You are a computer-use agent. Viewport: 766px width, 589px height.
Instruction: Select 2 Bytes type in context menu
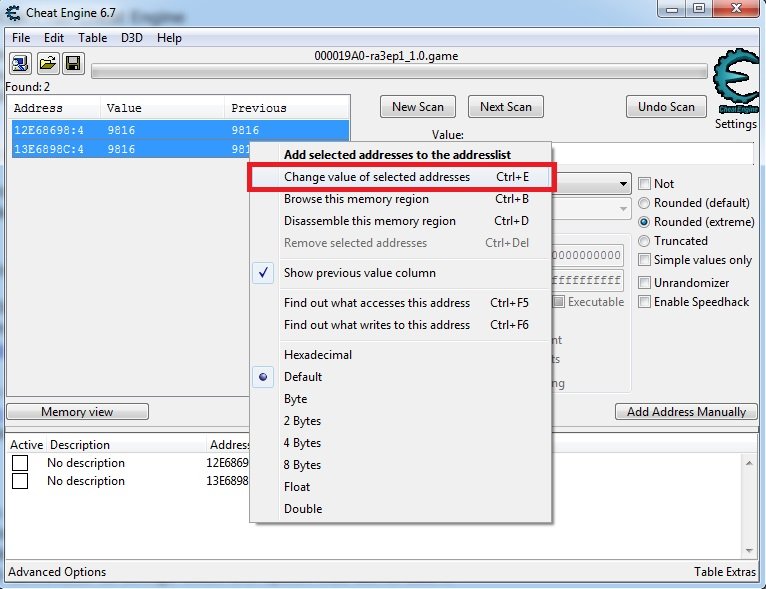pyautogui.click(x=401, y=421)
